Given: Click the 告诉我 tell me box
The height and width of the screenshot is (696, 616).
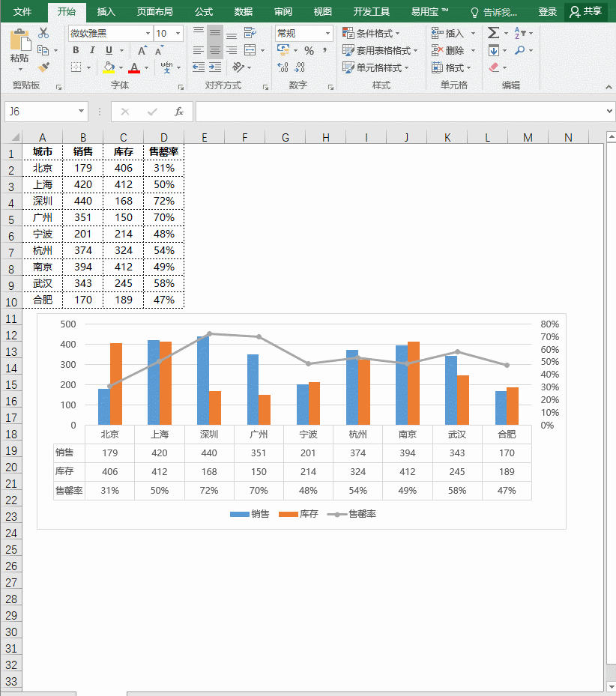Looking at the screenshot, I should pyautogui.click(x=495, y=13).
